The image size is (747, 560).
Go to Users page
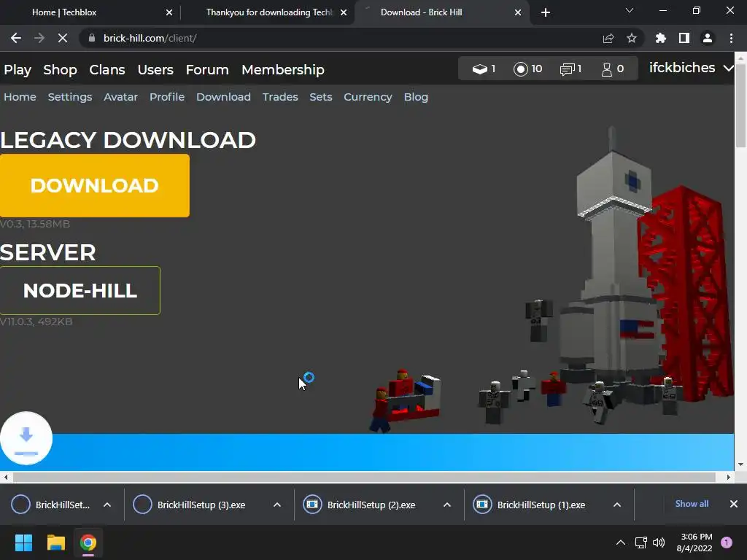pyautogui.click(x=155, y=70)
